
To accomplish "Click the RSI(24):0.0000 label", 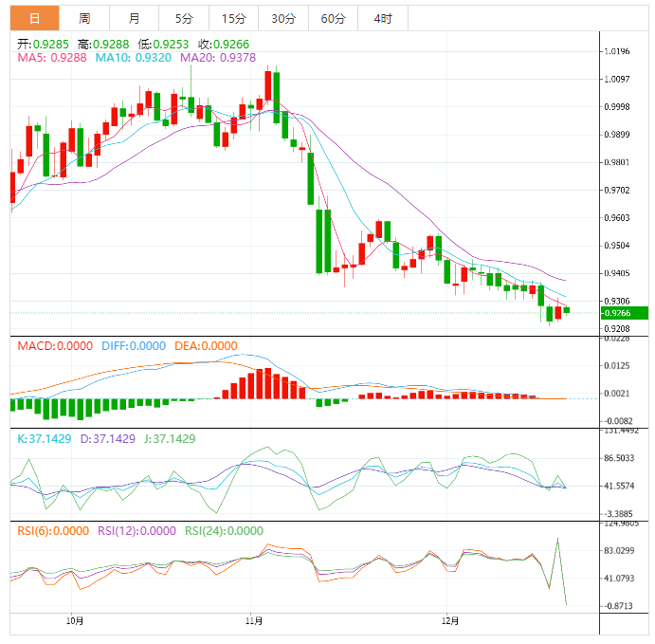I will tap(224, 531).
